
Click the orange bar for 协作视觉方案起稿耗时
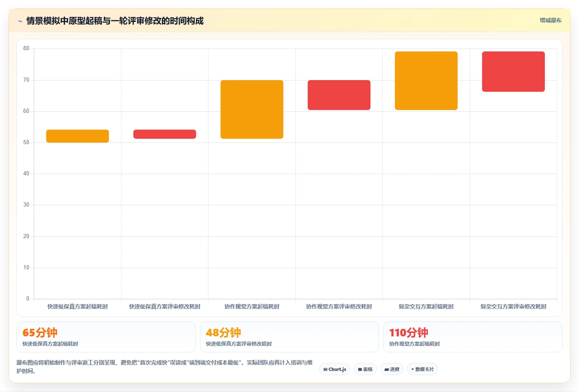(252, 110)
